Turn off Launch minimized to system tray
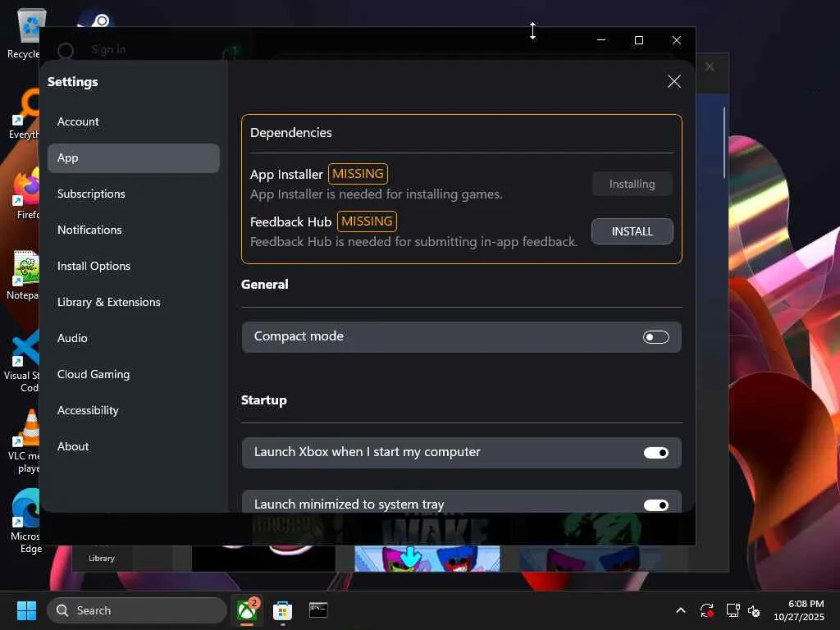 pos(655,505)
